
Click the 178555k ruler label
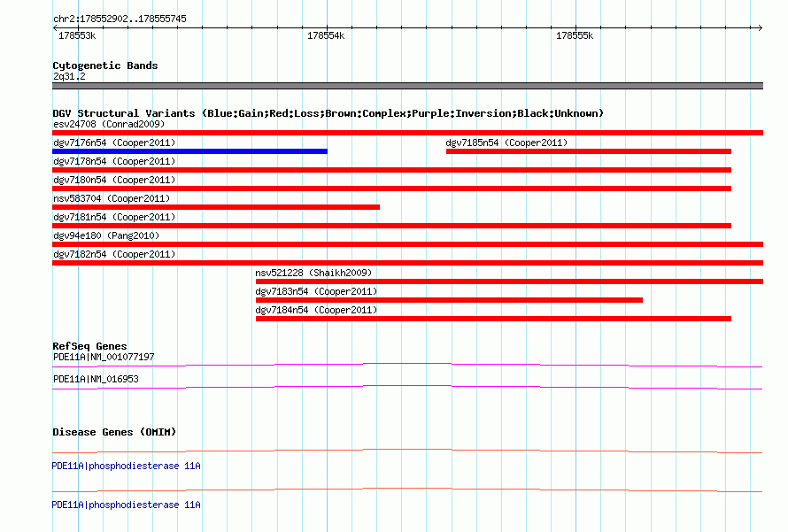575,35
